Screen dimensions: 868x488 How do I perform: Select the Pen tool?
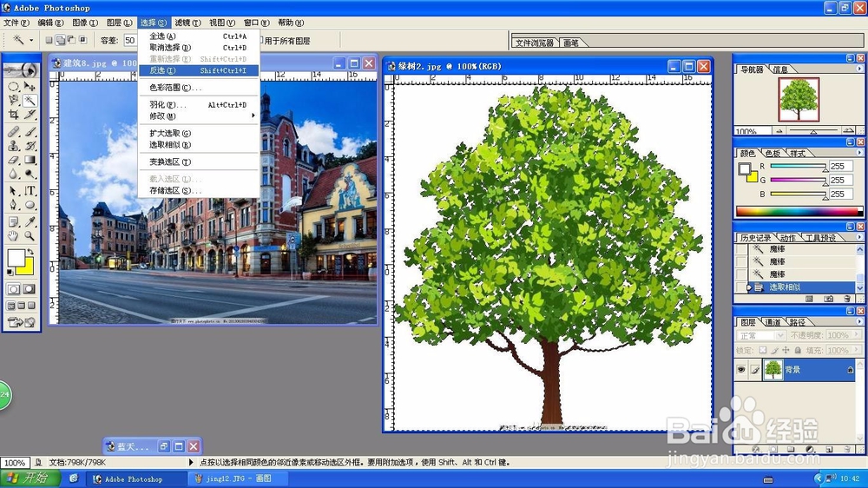coord(13,204)
